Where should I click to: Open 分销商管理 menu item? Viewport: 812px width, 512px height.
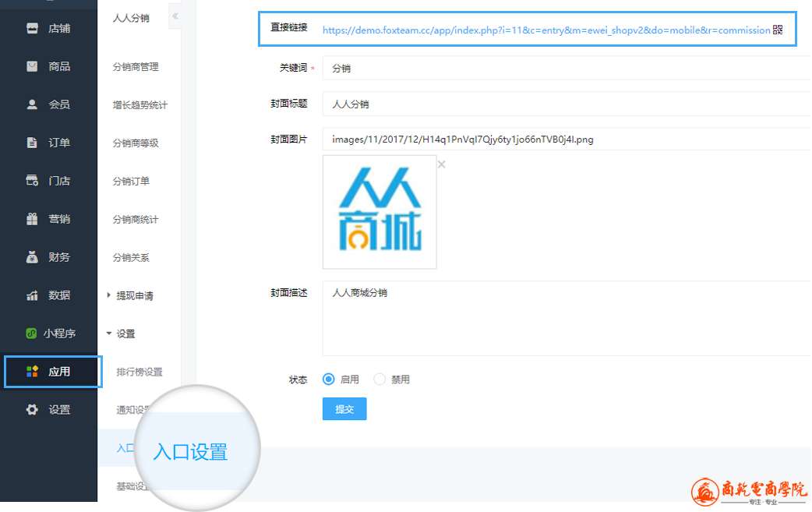click(x=136, y=67)
